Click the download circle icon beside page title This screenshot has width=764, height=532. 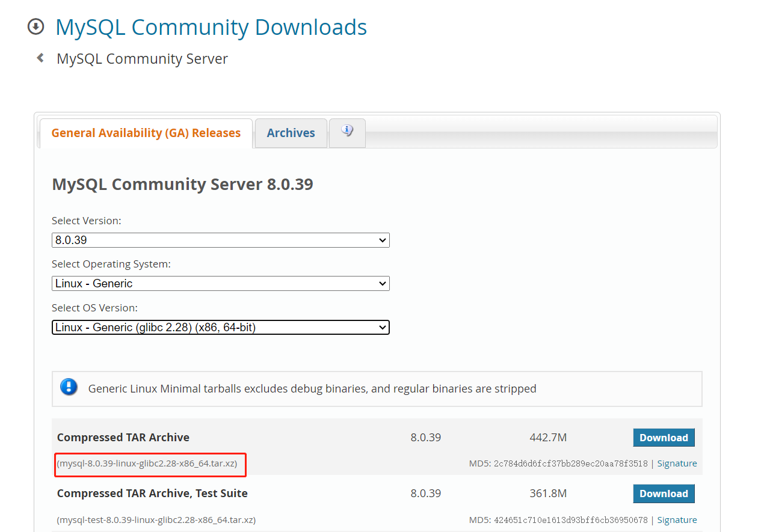coord(36,27)
